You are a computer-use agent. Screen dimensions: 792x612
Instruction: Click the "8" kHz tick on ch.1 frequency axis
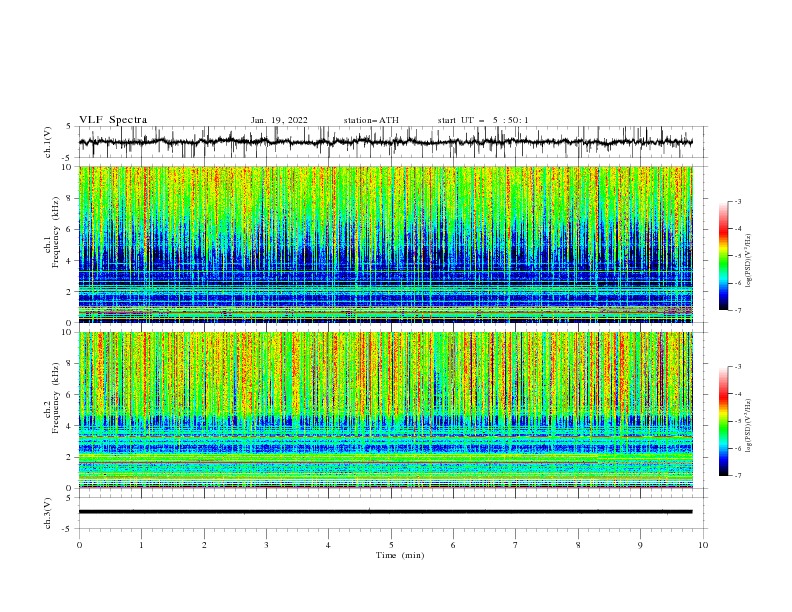70,198
